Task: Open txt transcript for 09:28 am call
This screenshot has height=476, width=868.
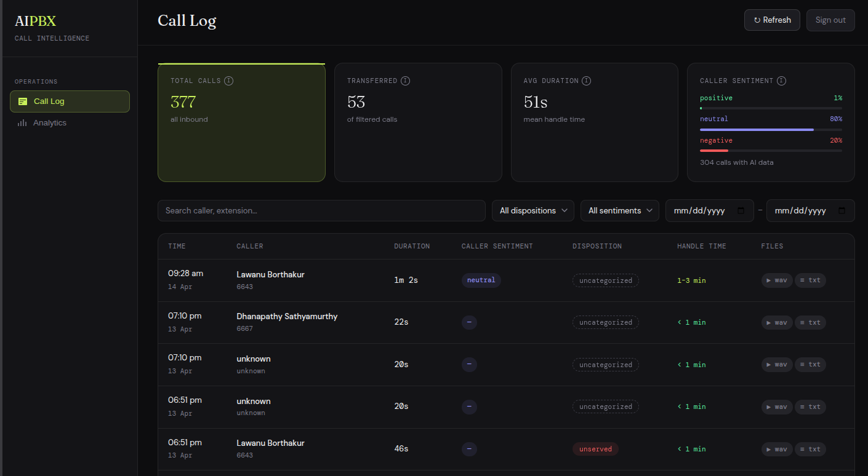Action: click(810, 280)
